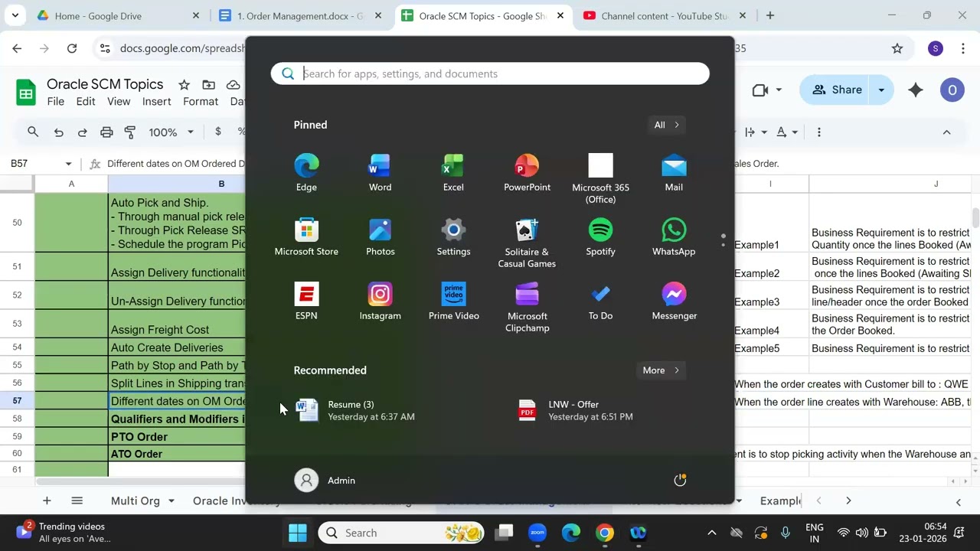The height and width of the screenshot is (551, 980).
Task: Collapse the Sheets toolbar with the chevron
Action: 946,132
